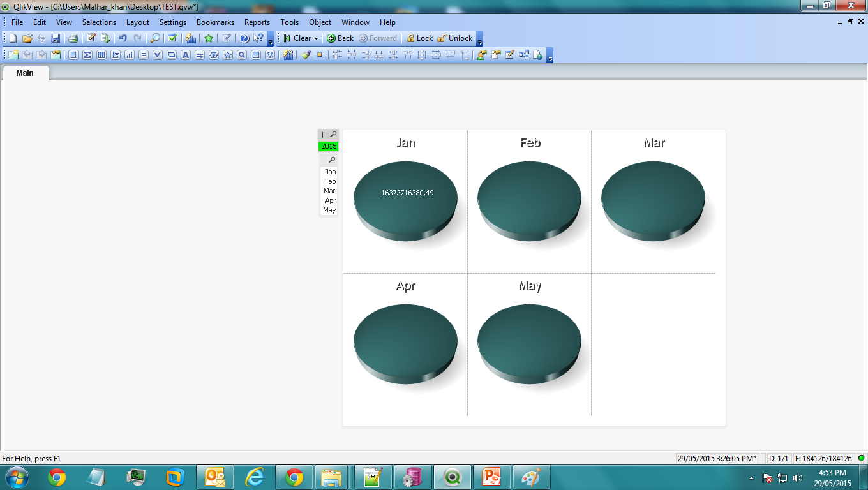The width and height of the screenshot is (868, 490).
Task: Select May in the month list box
Action: [329, 210]
